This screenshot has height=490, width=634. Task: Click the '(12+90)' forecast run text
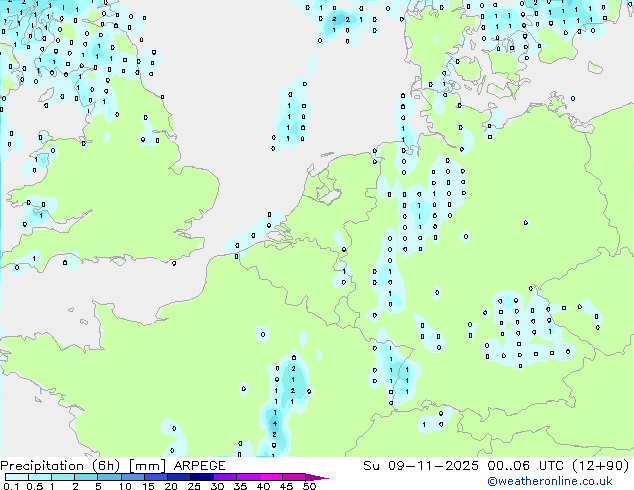pyautogui.click(x=601, y=466)
